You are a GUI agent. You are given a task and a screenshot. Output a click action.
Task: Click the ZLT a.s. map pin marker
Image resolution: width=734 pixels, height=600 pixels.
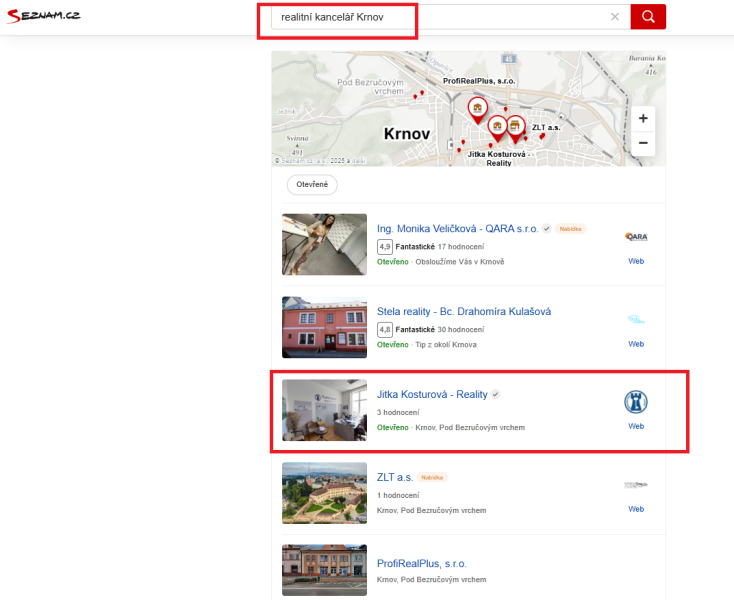click(x=515, y=129)
